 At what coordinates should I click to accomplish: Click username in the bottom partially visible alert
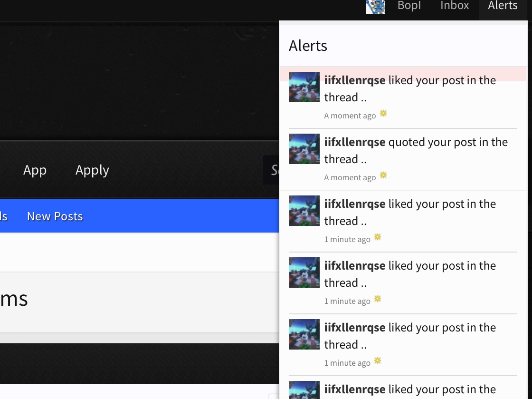(354, 389)
